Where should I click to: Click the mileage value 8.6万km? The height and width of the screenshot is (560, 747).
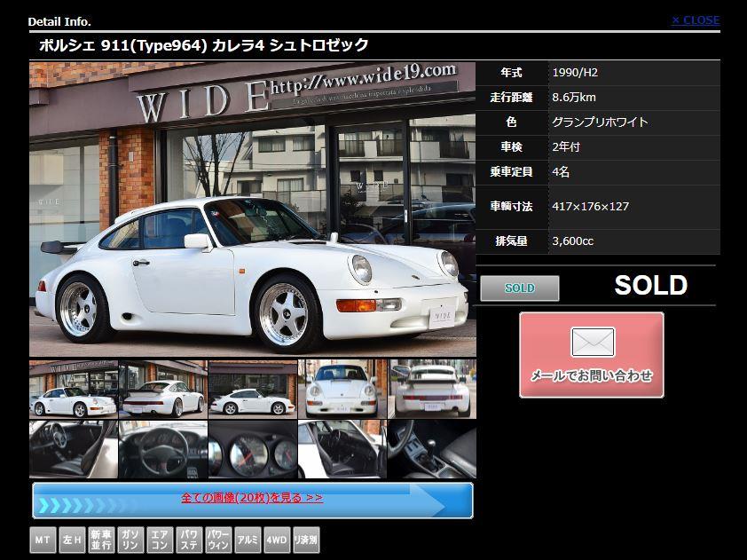574,98
